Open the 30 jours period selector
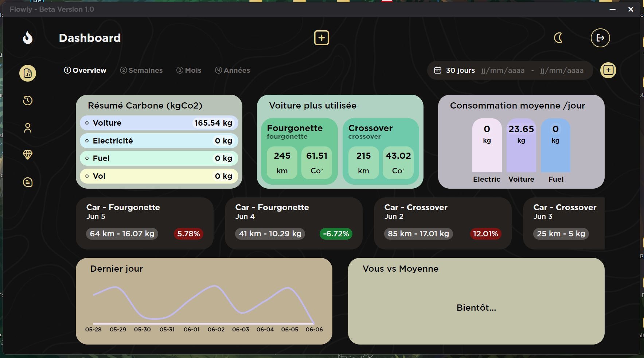The width and height of the screenshot is (644, 358). coord(460,70)
